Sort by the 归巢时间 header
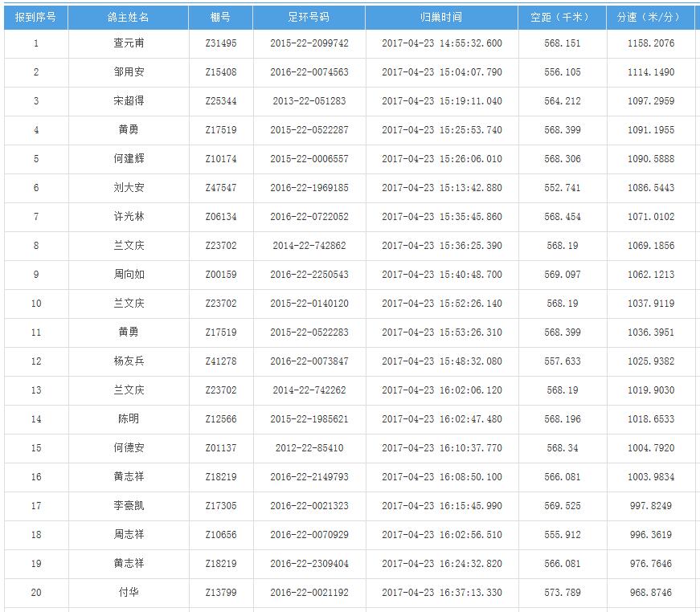The height and width of the screenshot is (612, 700). pos(441,17)
